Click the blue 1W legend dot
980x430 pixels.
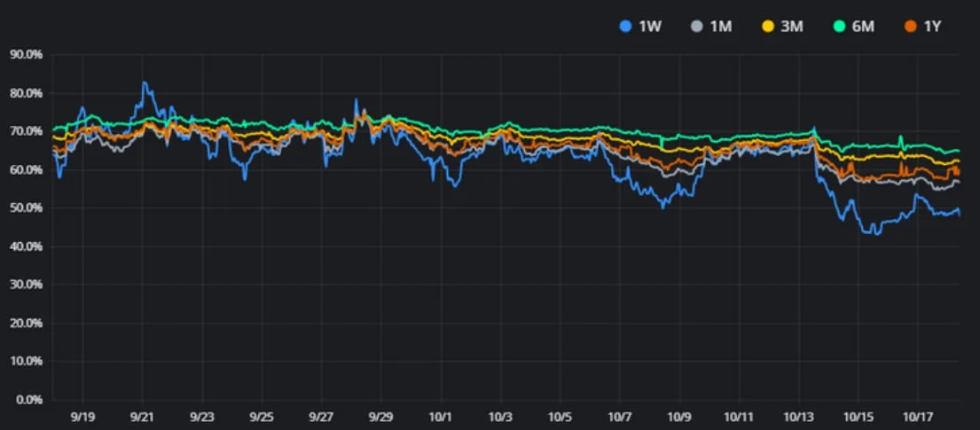pos(625,27)
